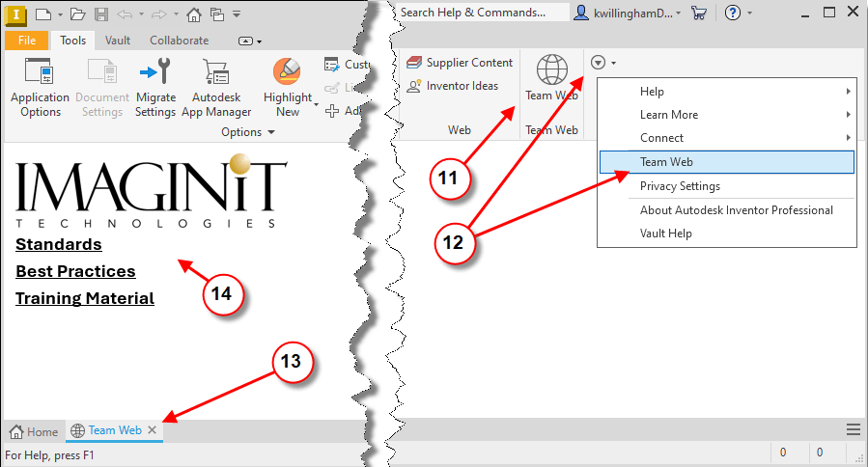Click Highlight New icon

pyautogui.click(x=288, y=72)
